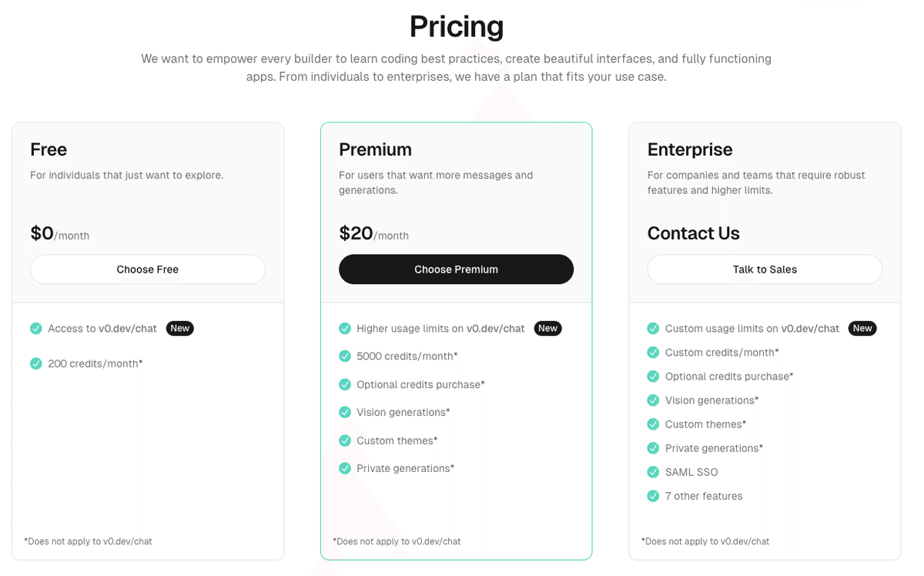924x576 pixels.
Task: Click the Choose Free button
Action: (148, 270)
